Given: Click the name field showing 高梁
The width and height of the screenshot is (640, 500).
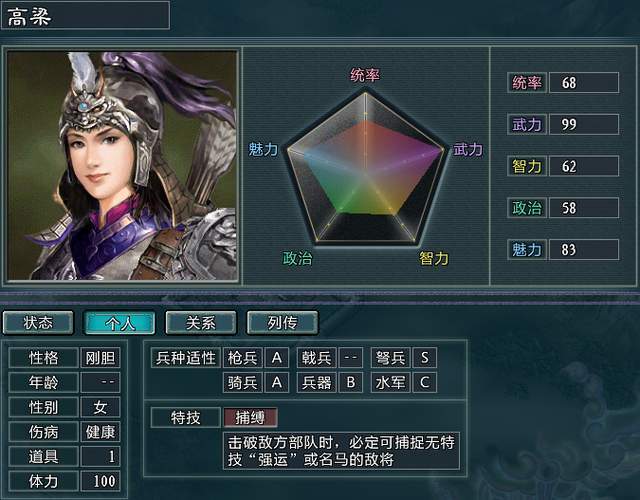Looking at the screenshot, I should tap(85, 16).
